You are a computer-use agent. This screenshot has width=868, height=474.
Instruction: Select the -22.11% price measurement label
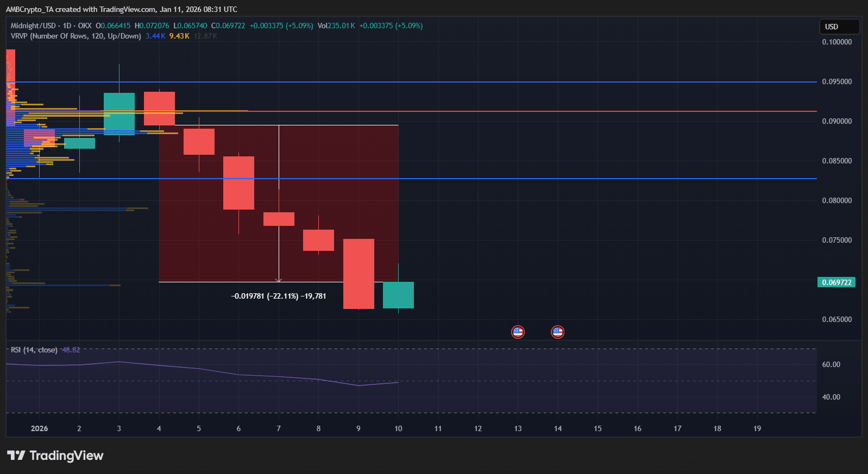click(x=279, y=296)
